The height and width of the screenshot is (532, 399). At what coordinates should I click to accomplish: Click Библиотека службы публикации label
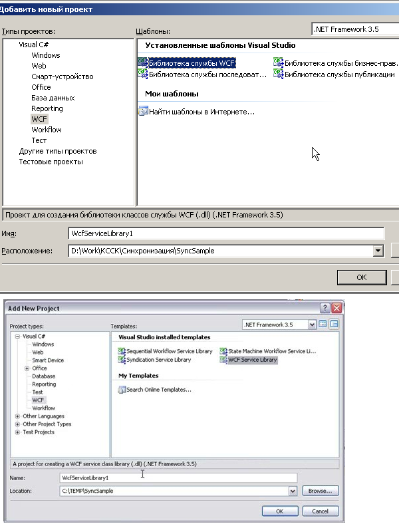click(x=340, y=74)
